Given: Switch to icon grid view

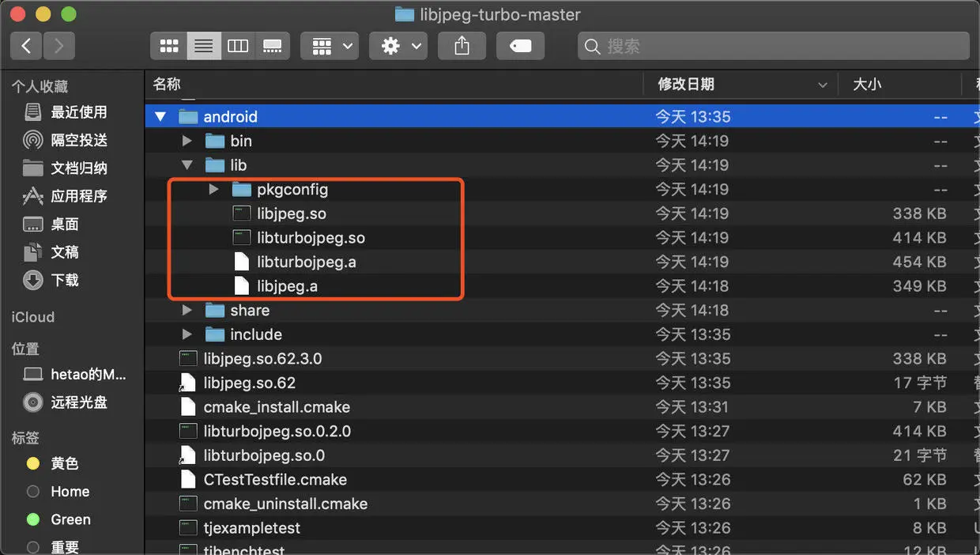Looking at the screenshot, I should click(169, 46).
